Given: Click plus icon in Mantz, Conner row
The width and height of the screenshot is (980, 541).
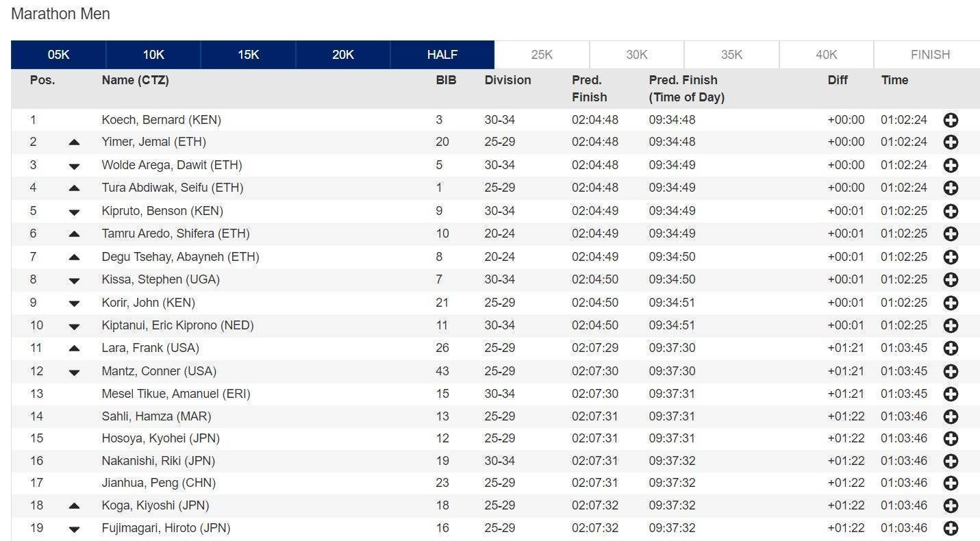Looking at the screenshot, I should coord(951,371).
